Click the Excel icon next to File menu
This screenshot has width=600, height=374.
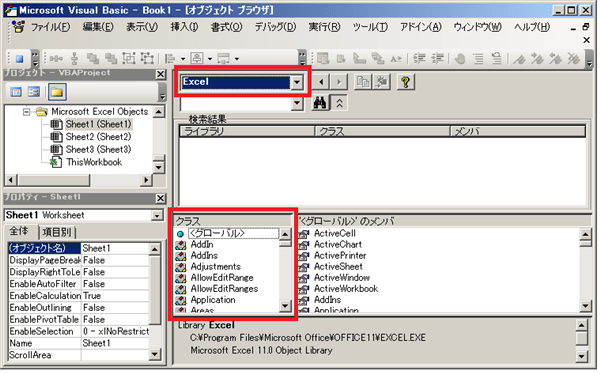[x=18, y=27]
